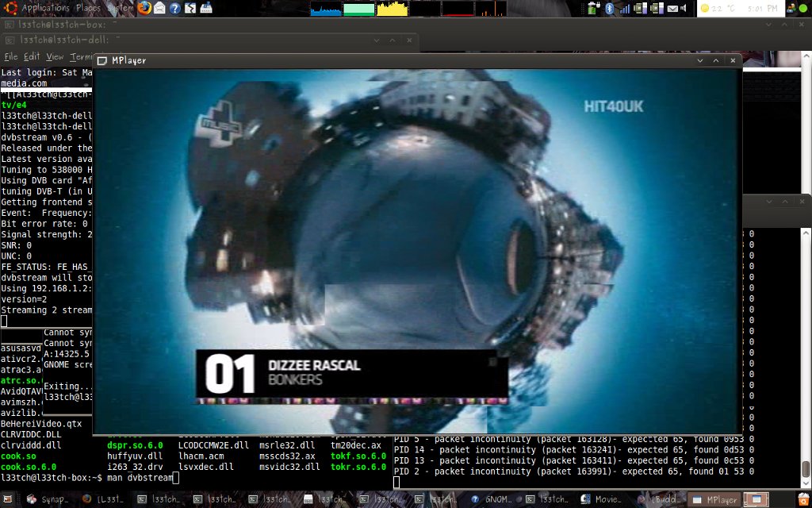Switch to the GNOME help taskbar entry
Image resolution: width=812 pixels, height=508 pixels.
point(491,499)
